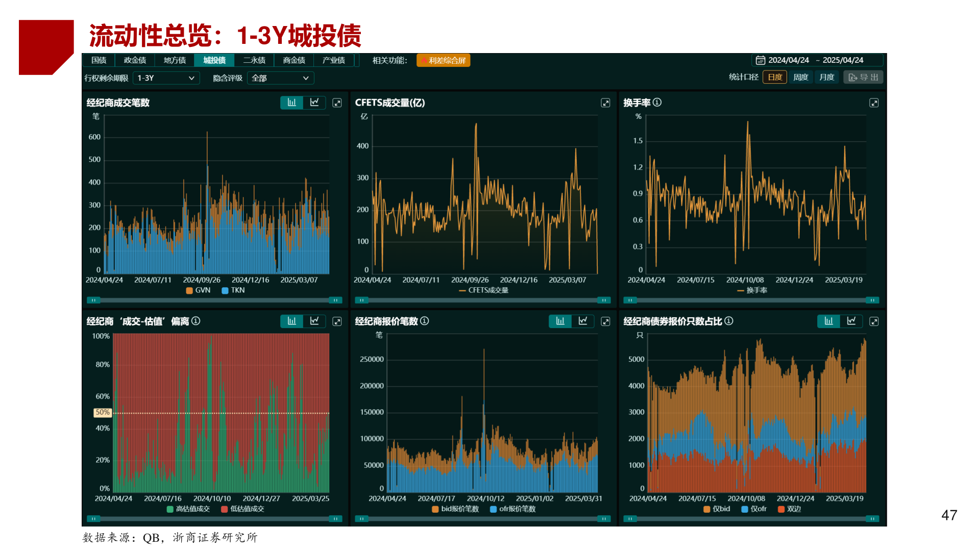
Task: Select 月度 statistics frequency
Action: pos(826,77)
